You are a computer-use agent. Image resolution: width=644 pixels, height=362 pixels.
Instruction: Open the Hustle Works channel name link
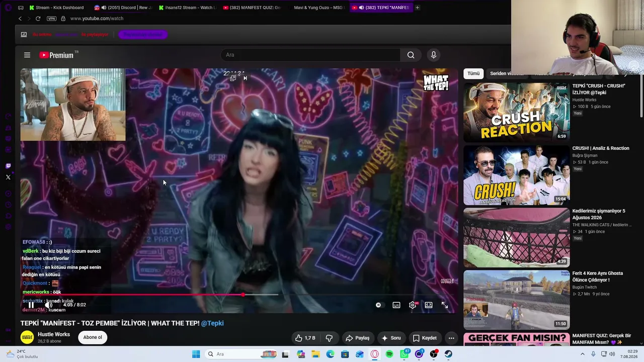(54, 334)
